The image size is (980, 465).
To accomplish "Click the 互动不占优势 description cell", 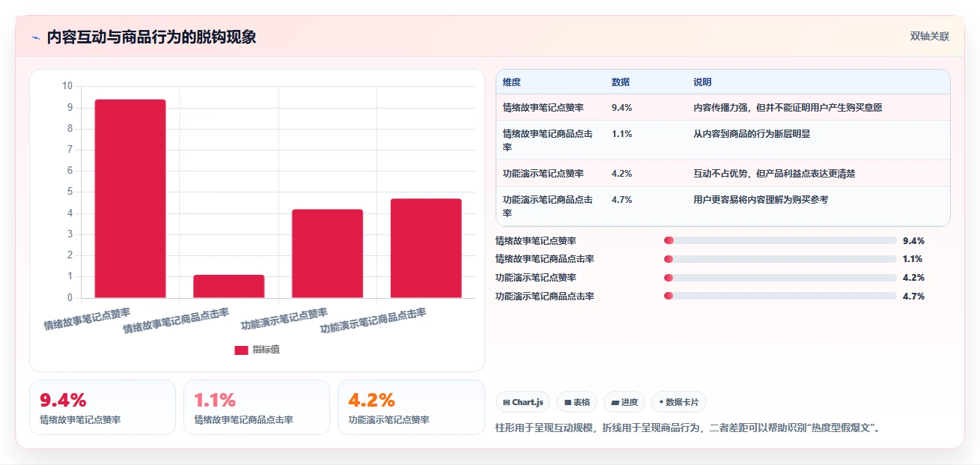I will tap(774, 173).
